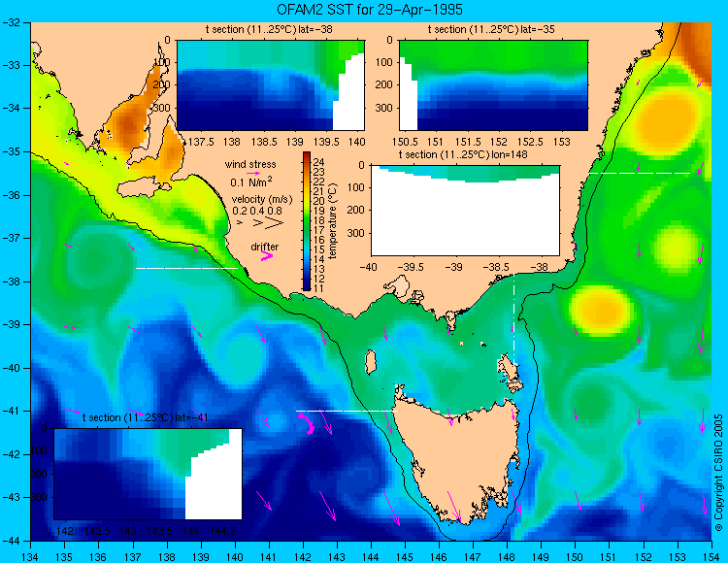Open the lon=148 temperature section inset plot

pyautogui.click(x=465, y=211)
